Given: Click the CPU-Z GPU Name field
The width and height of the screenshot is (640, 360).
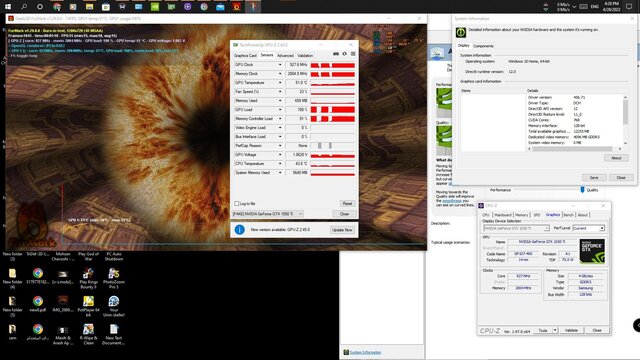Looking at the screenshot, I should coord(542,242).
